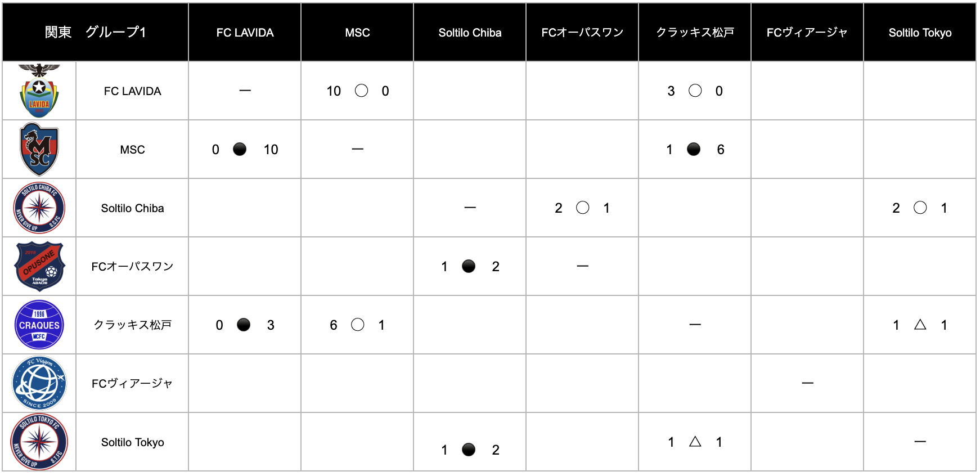Screen dimensions: 980x476
Task: Click black loss circle in MSC vs FC LAVIDA
Action: pyautogui.click(x=240, y=149)
